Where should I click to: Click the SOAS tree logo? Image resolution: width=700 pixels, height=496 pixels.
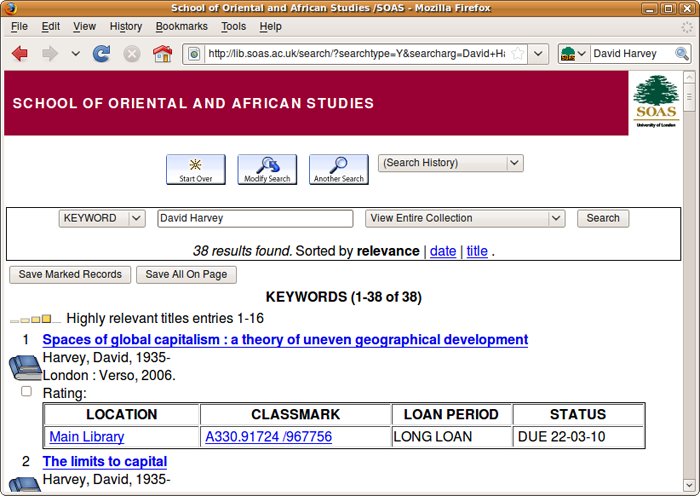pyautogui.click(x=656, y=101)
